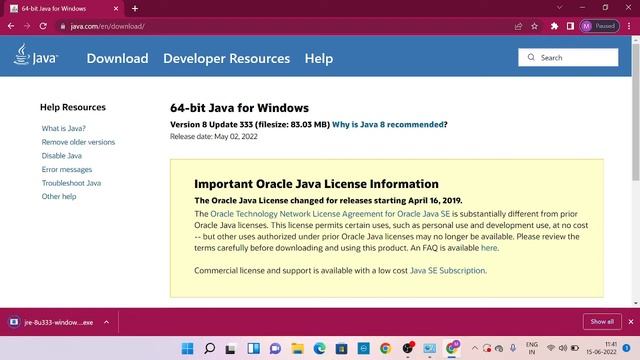Screen dimensions: 640x360
Task: Click the Java logo in the header
Action: click(x=36, y=55)
